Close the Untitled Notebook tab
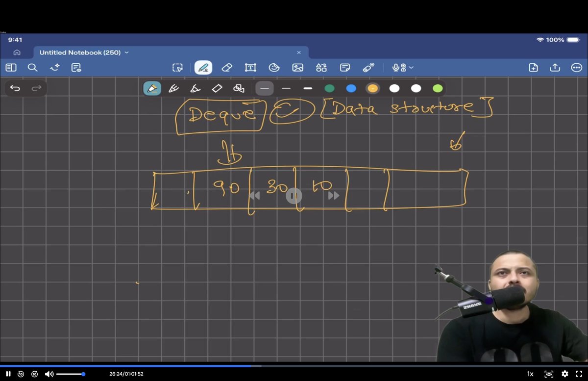This screenshot has width=588, height=381. (x=299, y=52)
